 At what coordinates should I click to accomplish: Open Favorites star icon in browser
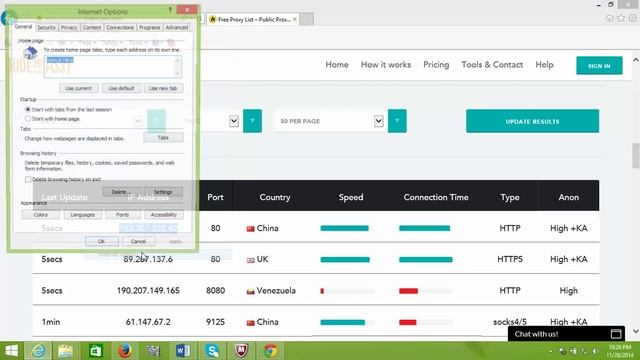(621, 18)
